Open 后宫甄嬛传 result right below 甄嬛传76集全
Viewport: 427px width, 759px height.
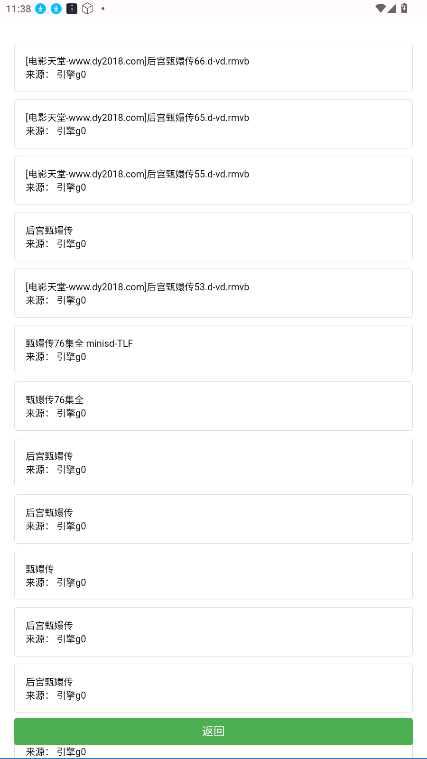pos(214,462)
